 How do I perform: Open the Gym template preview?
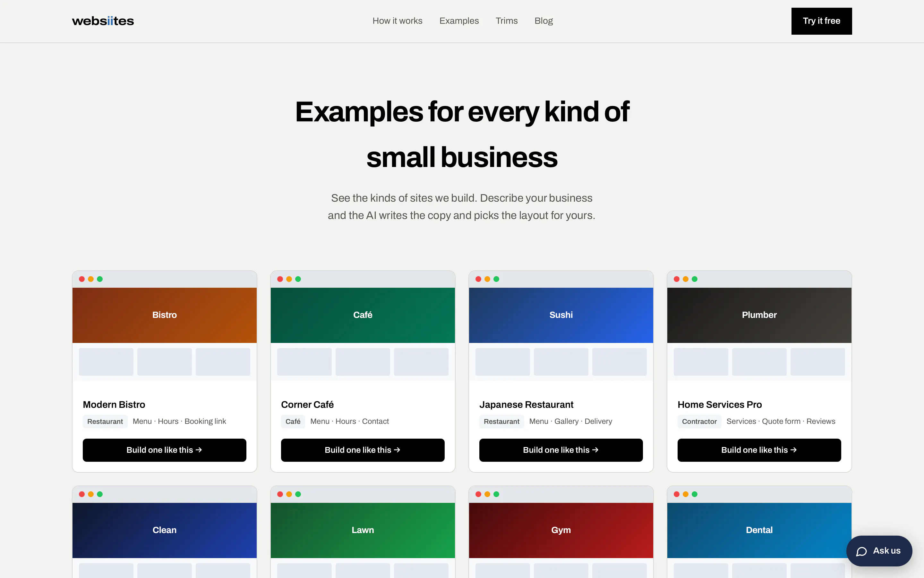(560, 530)
